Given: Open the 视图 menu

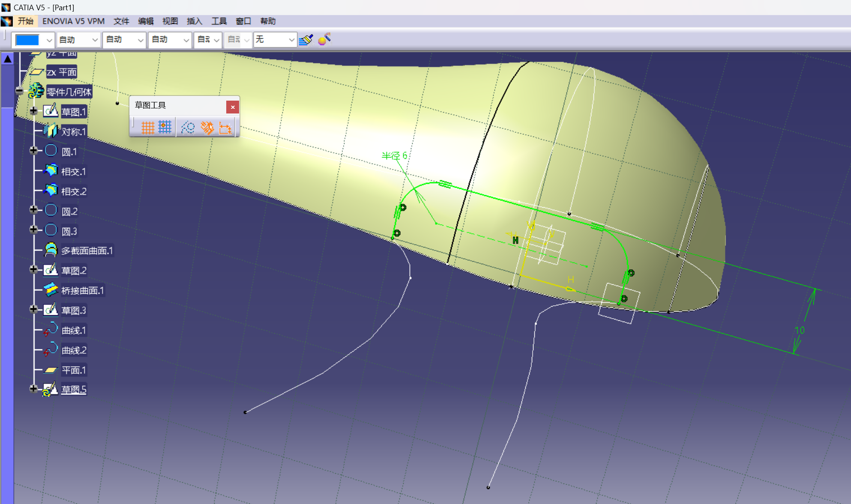Looking at the screenshot, I should (x=170, y=21).
